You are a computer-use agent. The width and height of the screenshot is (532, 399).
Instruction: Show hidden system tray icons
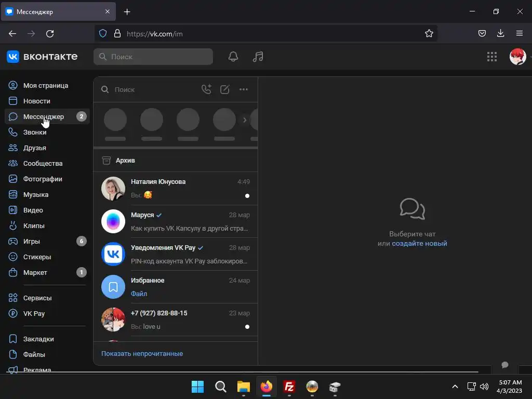coord(455,387)
